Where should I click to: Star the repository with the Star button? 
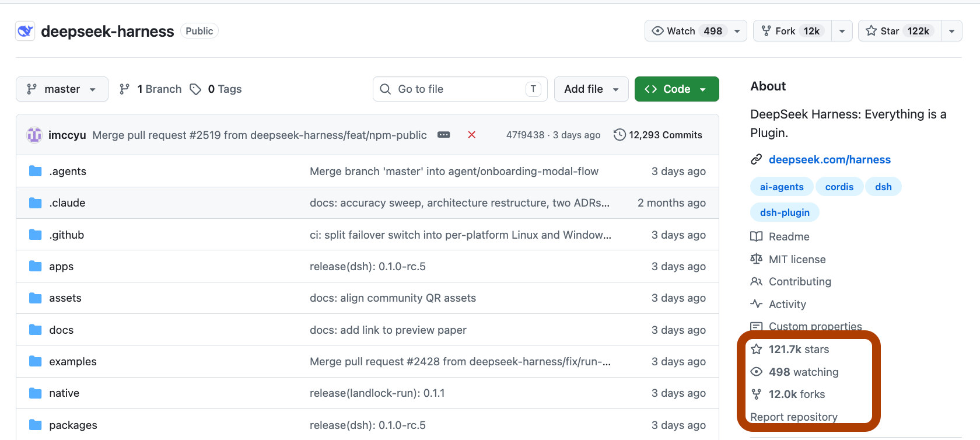click(x=900, y=31)
